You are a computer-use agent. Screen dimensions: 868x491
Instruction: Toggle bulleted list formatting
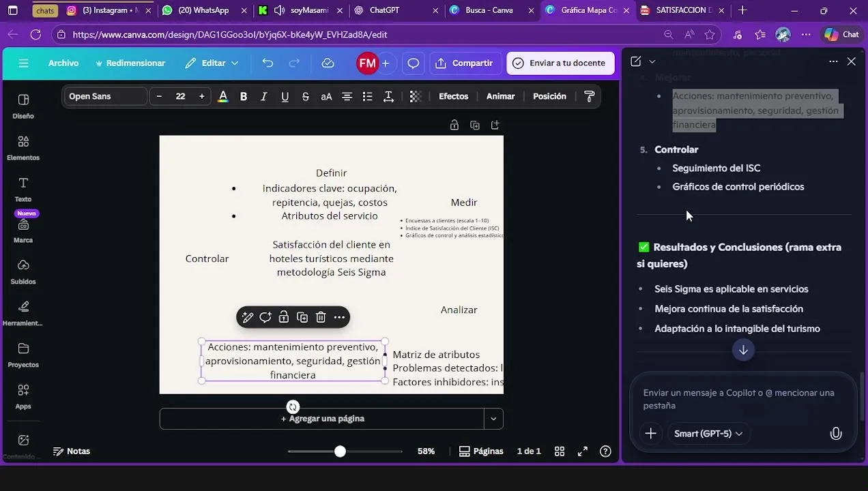tap(368, 96)
